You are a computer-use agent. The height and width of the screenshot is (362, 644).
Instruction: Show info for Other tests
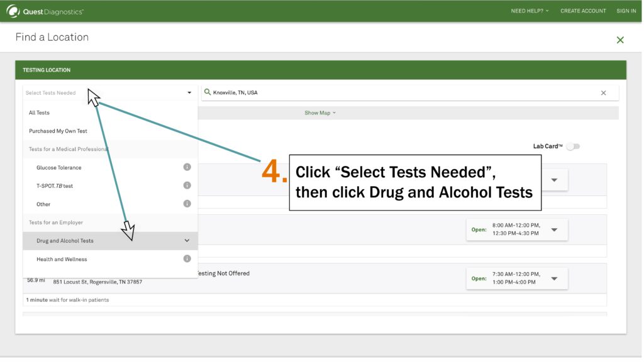click(187, 204)
